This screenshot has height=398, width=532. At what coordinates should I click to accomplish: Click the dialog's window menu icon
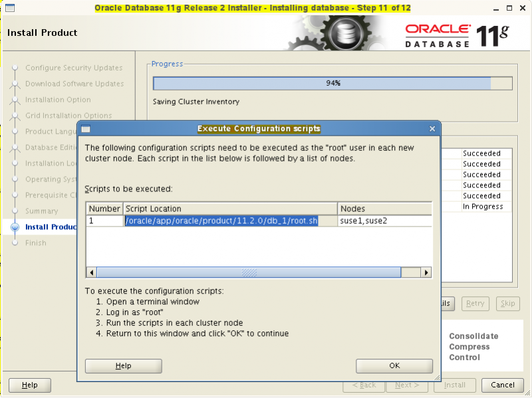(84, 129)
